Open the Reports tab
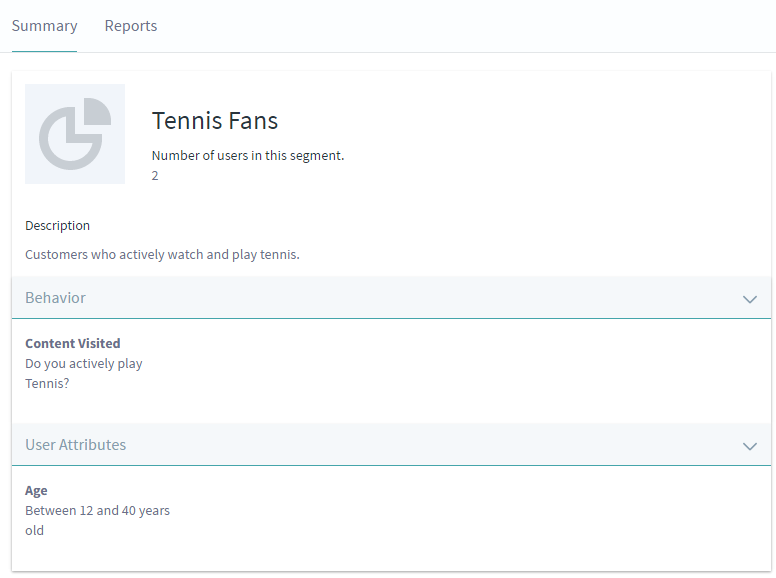The width and height of the screenshot is (776, 578). click(131, 26)
